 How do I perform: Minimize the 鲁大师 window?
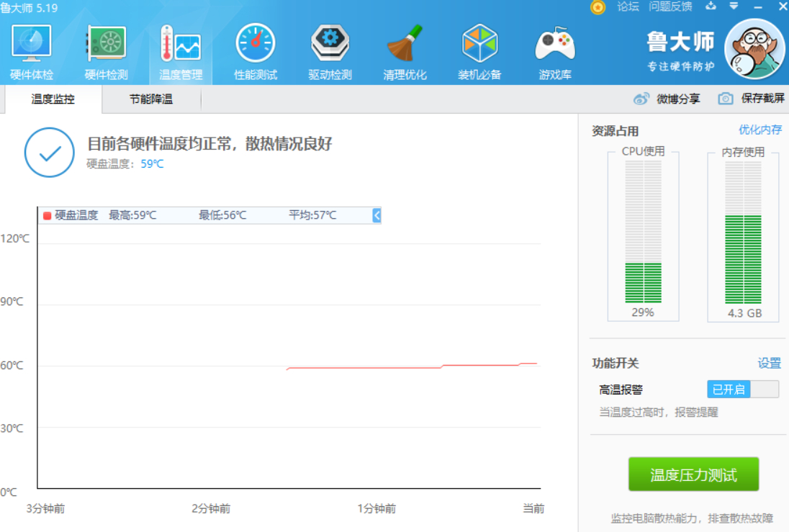[x=758, y=6]
